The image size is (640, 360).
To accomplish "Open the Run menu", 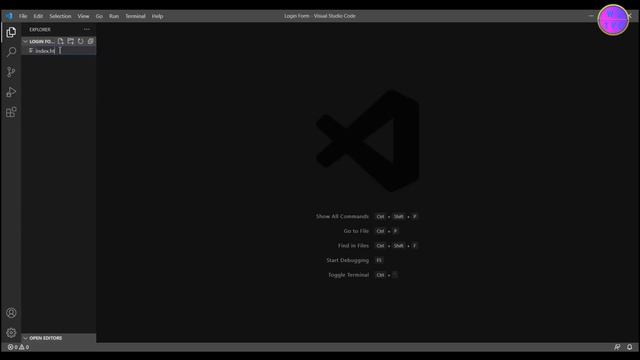I will click(x=114, y=16).
